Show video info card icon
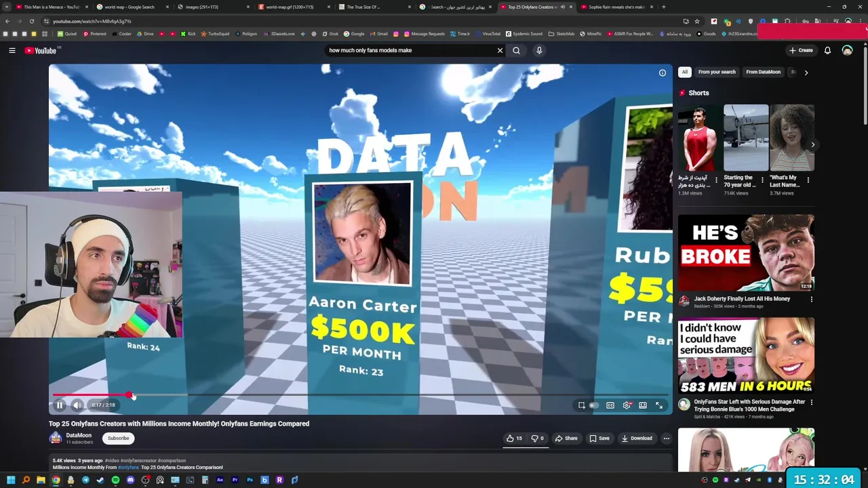Image resolution: width=868 pixels, height=488 pixels. [x=663, y=73]
